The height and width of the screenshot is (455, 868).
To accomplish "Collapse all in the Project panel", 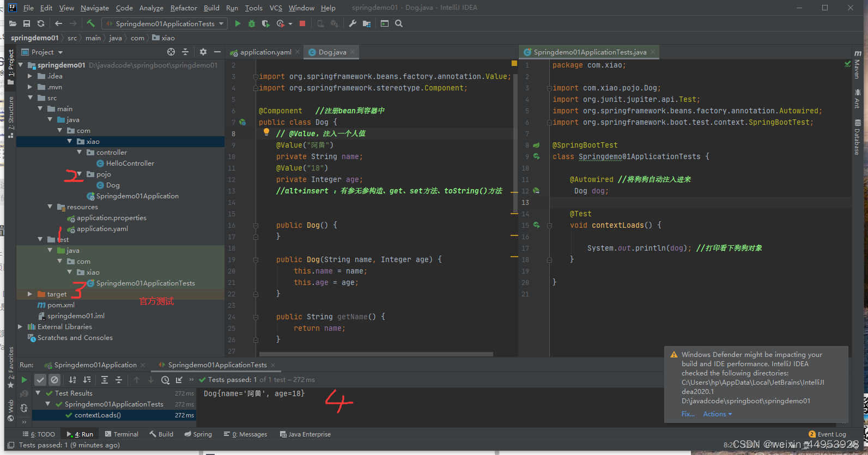I will pyautogui.click(x=185, y=52).
